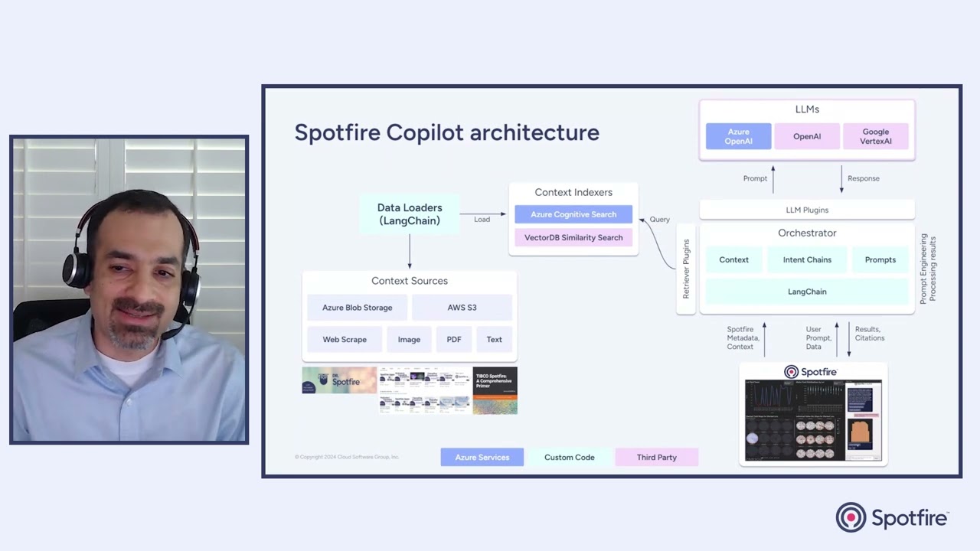The image size is (980, 551).
Task: Select the VectorDB Similarity Search item
Action: tap(573, 237)
